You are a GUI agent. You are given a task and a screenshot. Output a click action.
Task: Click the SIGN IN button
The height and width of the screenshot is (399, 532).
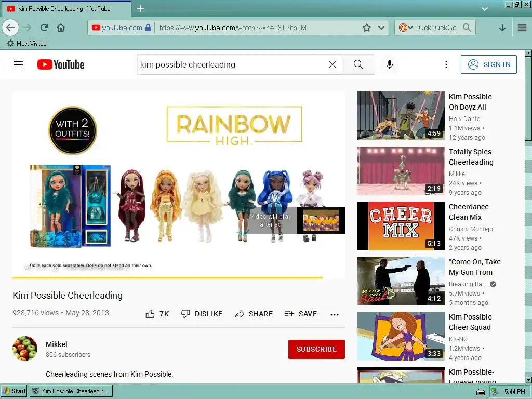488,64
